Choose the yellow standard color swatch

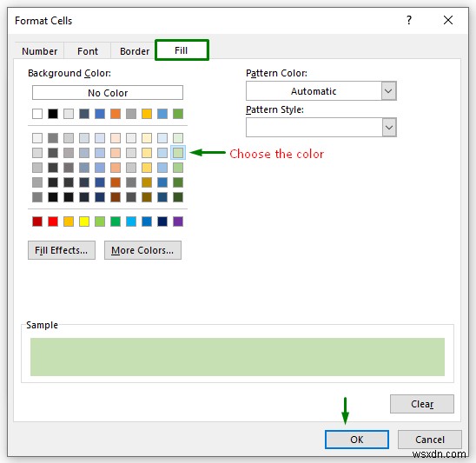pyautogui.click(x=84, y=222)
